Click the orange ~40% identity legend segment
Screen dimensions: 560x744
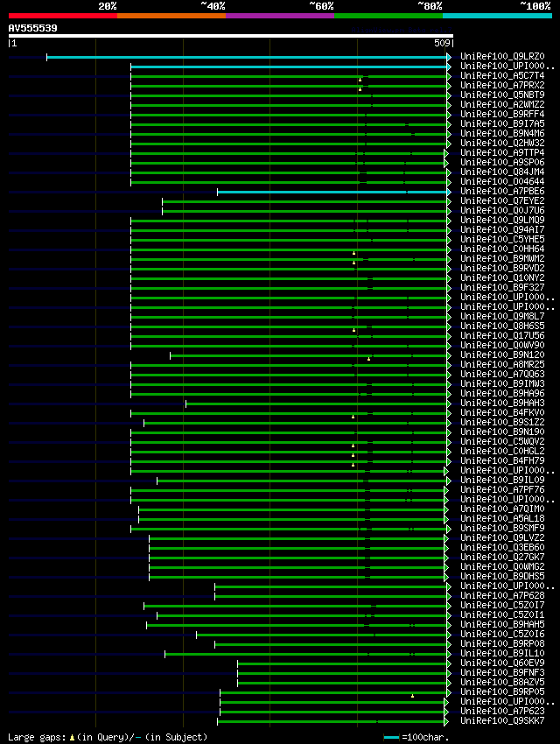coord(171,16)
